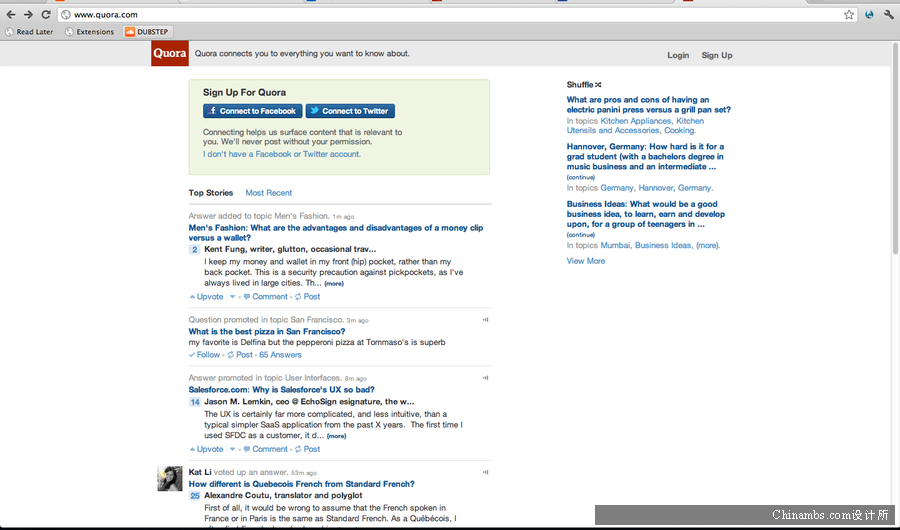Switch to the Most Recent tab
This screenshot has width=900, height=530.
click(269, 193)
